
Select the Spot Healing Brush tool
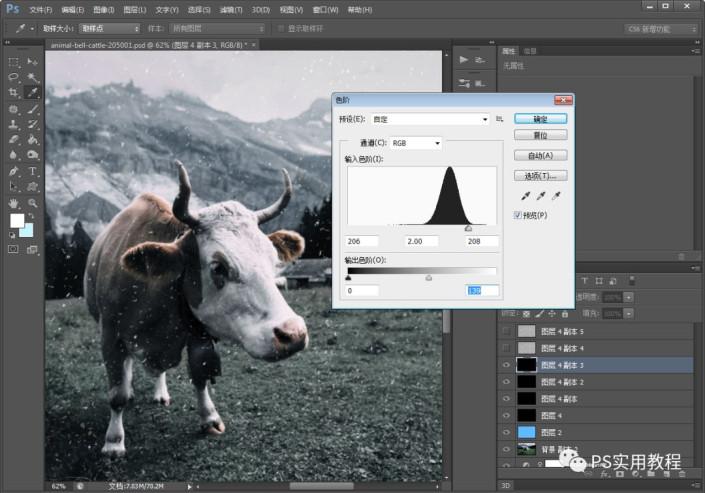pos(13,109)
